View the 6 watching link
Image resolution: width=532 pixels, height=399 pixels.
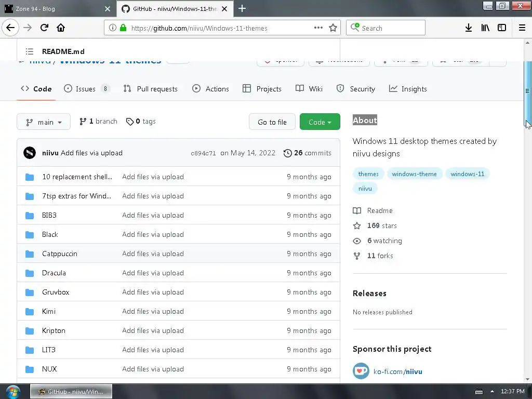tap(377, 241)
